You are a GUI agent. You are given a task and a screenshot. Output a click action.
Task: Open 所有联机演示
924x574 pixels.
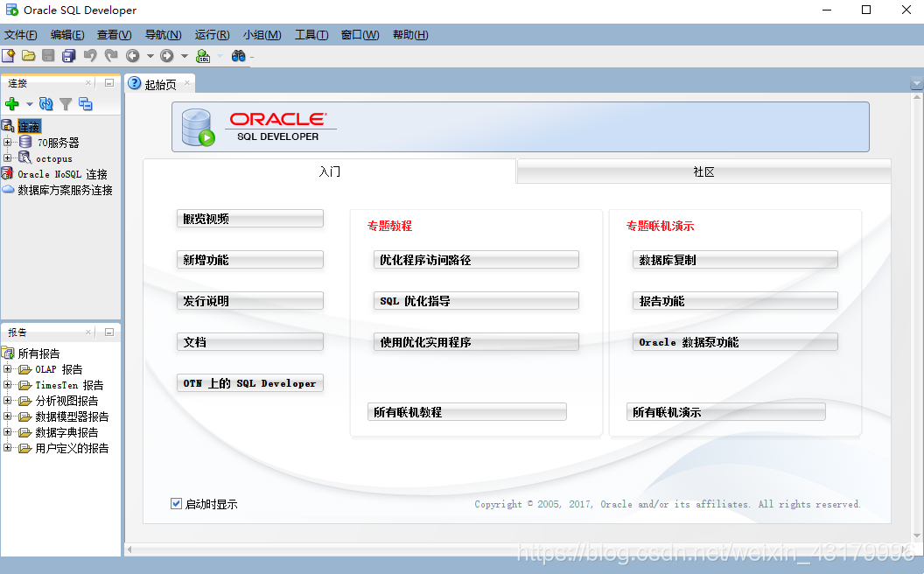click(725, 410)
